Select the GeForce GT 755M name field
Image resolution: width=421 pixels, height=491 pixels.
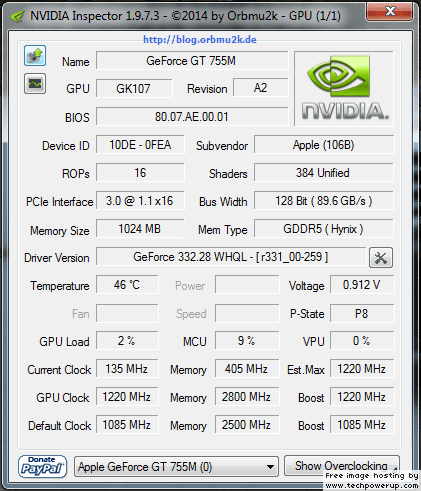pyautogui.click(x=192, y=61)
